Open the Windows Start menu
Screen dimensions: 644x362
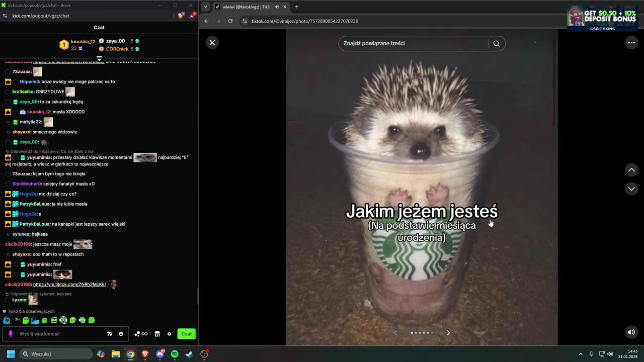(x=11, y=354)
